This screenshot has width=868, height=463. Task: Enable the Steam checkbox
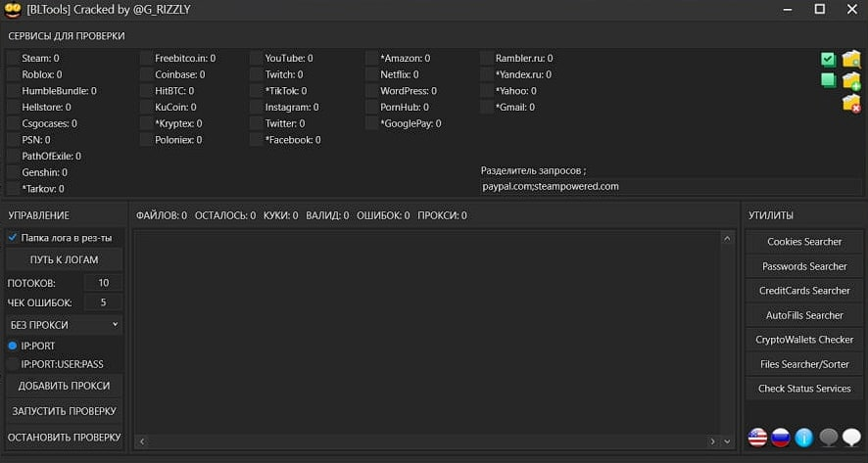coord(14,58)
